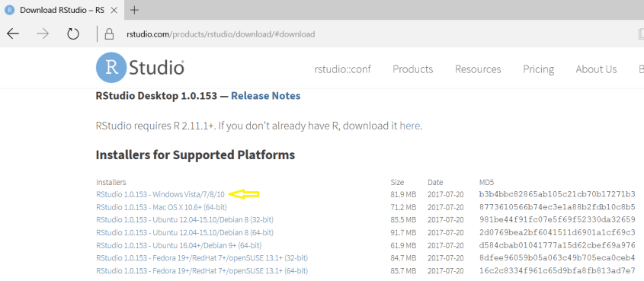This screenshot has height=281, width=644.
Task: Click the MD5 hash starting 87736105
Action: [558, 207]
